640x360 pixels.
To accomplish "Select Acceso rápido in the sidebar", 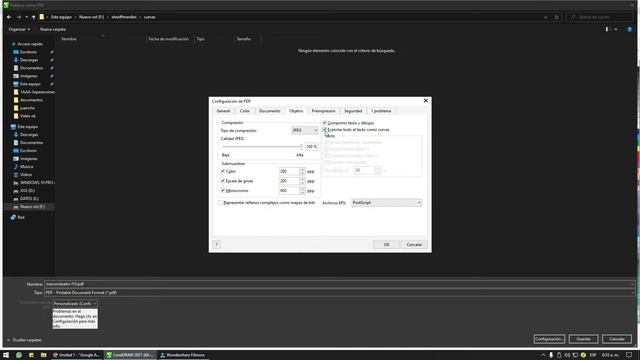I will tap(30, 44).
